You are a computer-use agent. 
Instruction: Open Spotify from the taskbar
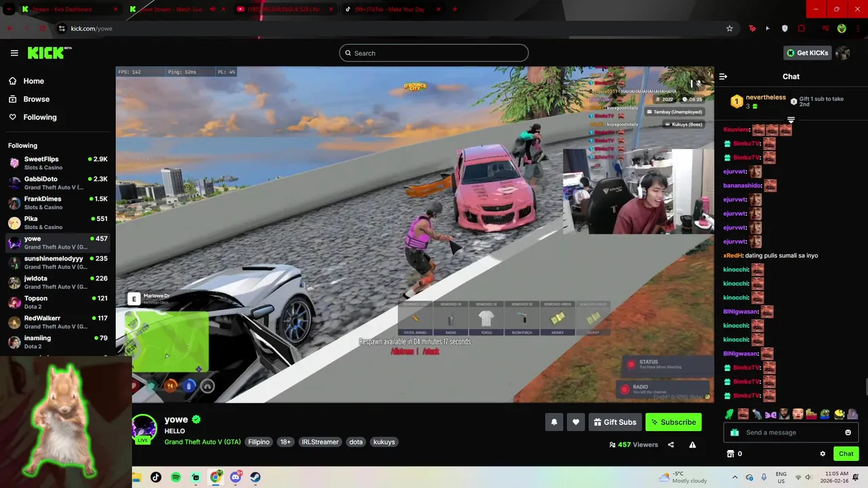[176, 477]
